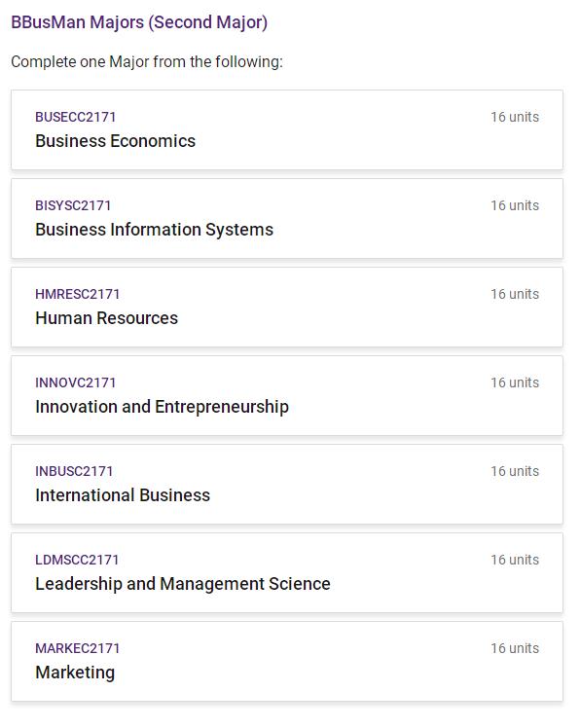Click the 'Complete one Major' instruction text
This screenshot has height=728, width=580.
pos(147,61)
